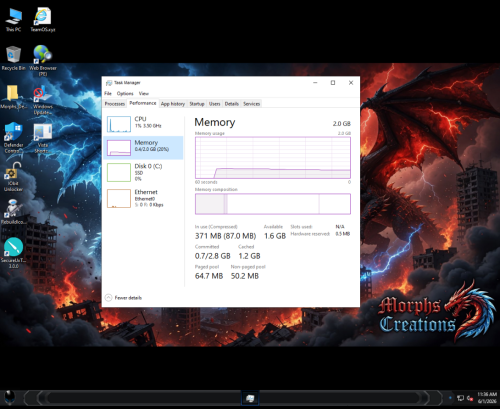Collapse with the Fewer details chevron

point(109,298)
